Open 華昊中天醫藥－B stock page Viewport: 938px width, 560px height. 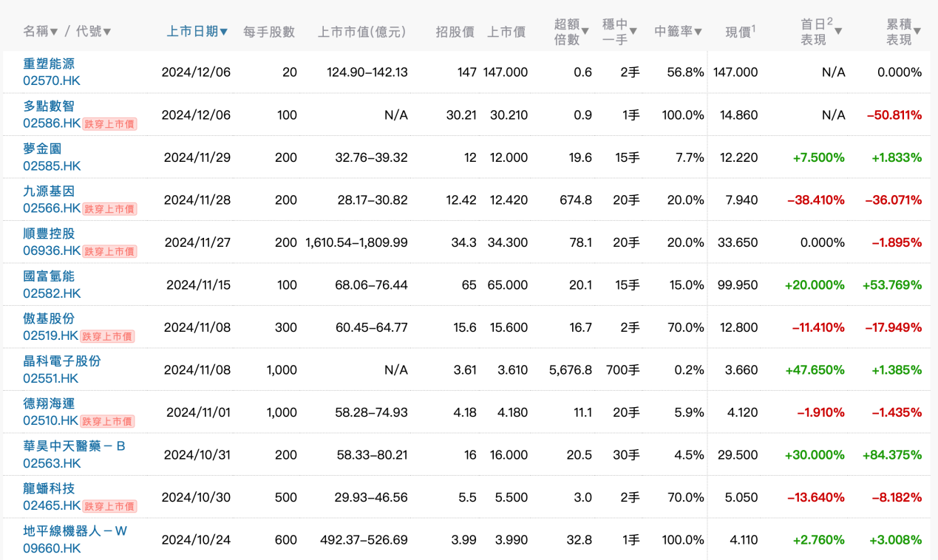(x=74, y=446)
